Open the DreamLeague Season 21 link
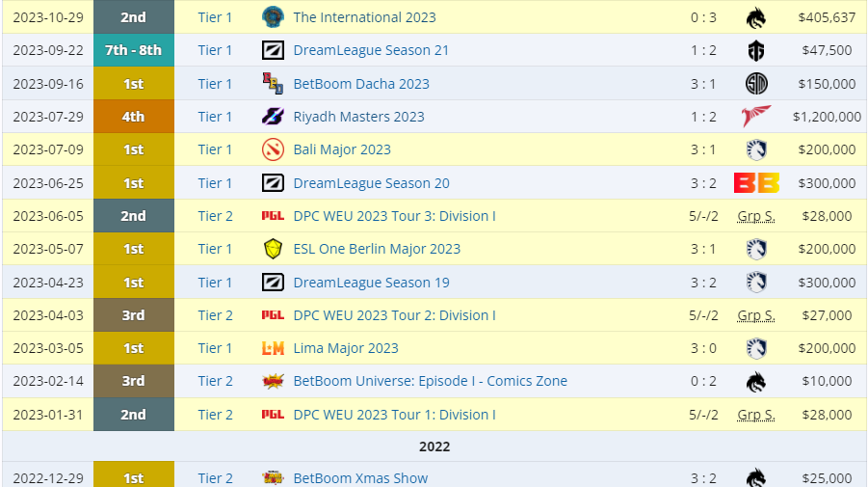This screenshot has height=487, width=868. [x=371, y=50]
